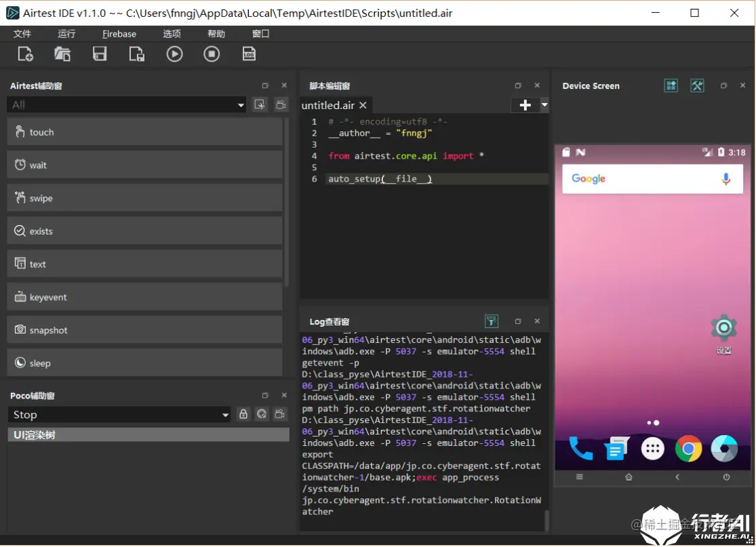Image resolution: width=756 pixels, height=547 pixels.
Task: Select the swipe command
Action: (144, 198)
